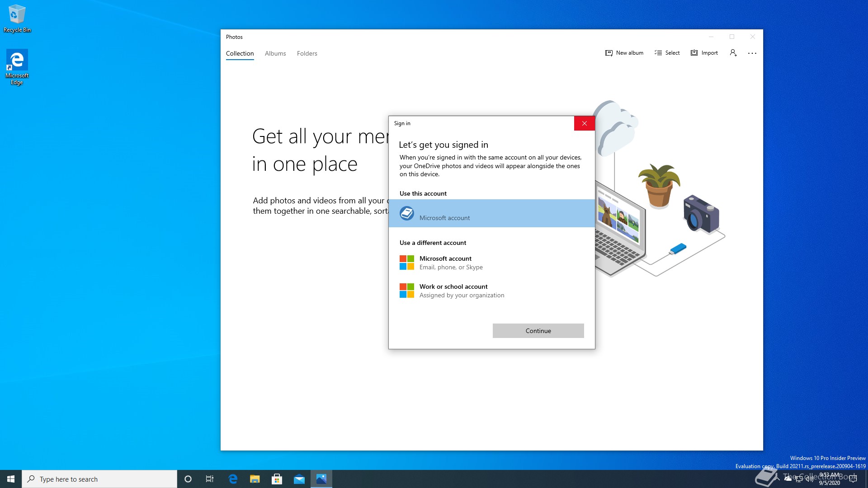This screenshot has height=488, width=868.
Task: Click the volume speaker tray icon
Action: (x=809, y=479)
